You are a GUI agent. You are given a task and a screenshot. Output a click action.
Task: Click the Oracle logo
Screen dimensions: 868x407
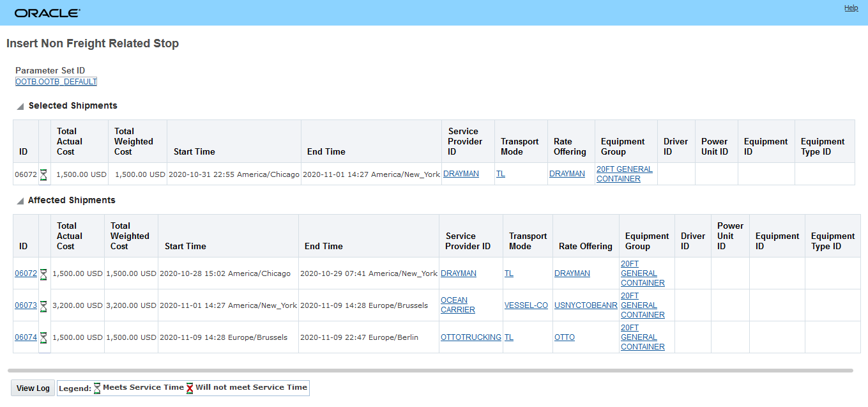pyautogui.click(x=47, y=13)
